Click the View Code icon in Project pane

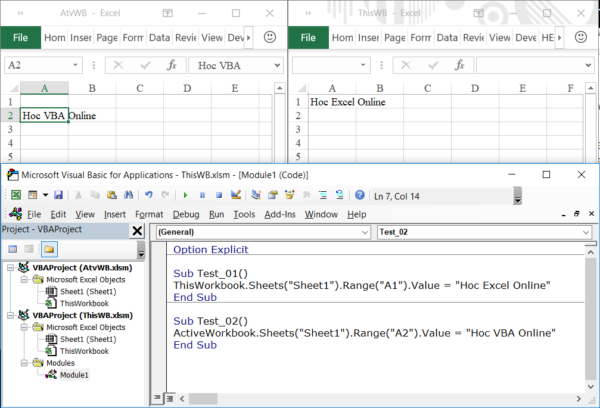point(13,249)
